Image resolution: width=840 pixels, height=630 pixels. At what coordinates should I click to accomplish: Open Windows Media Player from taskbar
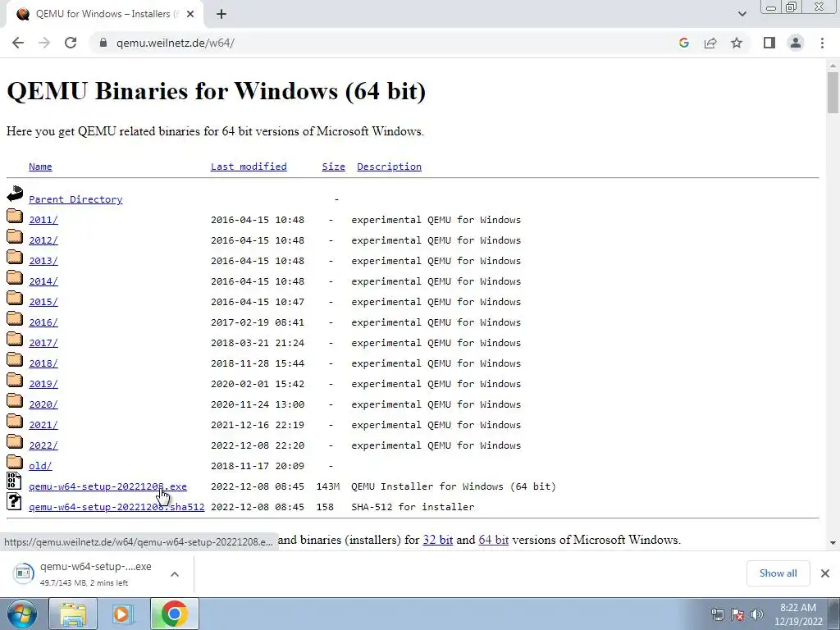[x=122, y=614]
